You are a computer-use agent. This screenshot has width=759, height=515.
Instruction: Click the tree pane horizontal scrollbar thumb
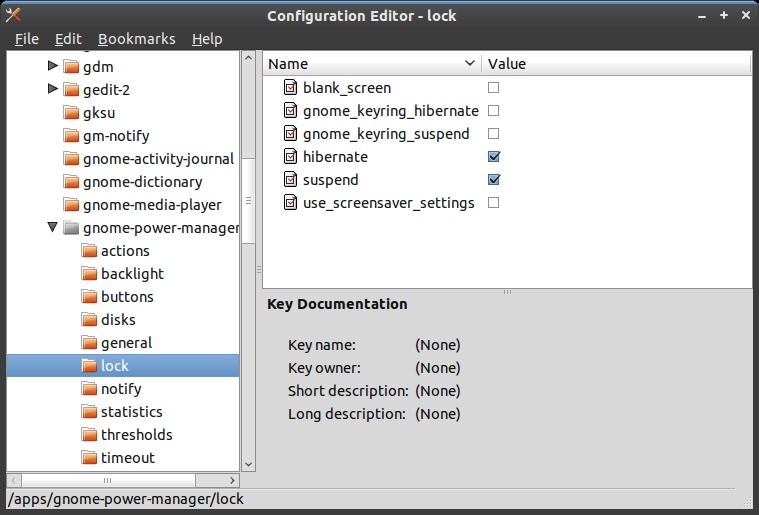click(108, 480)
